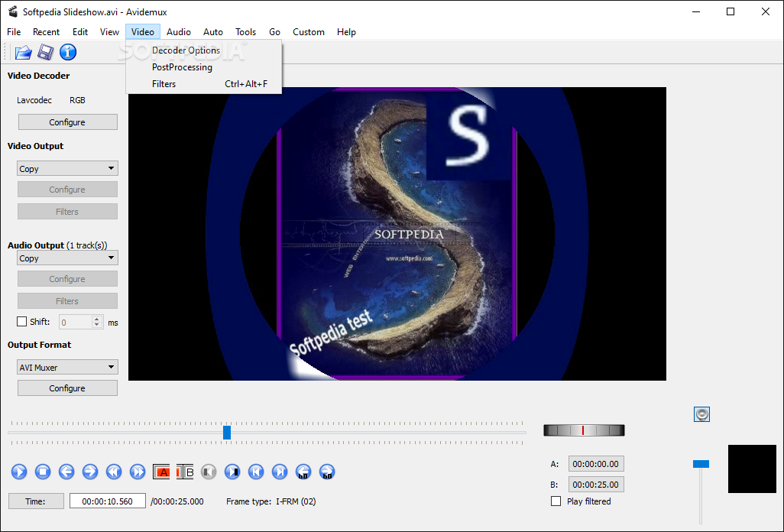This screenshot has height=532, width=784.
Task: Set selection end marker B
Action: 185,472
